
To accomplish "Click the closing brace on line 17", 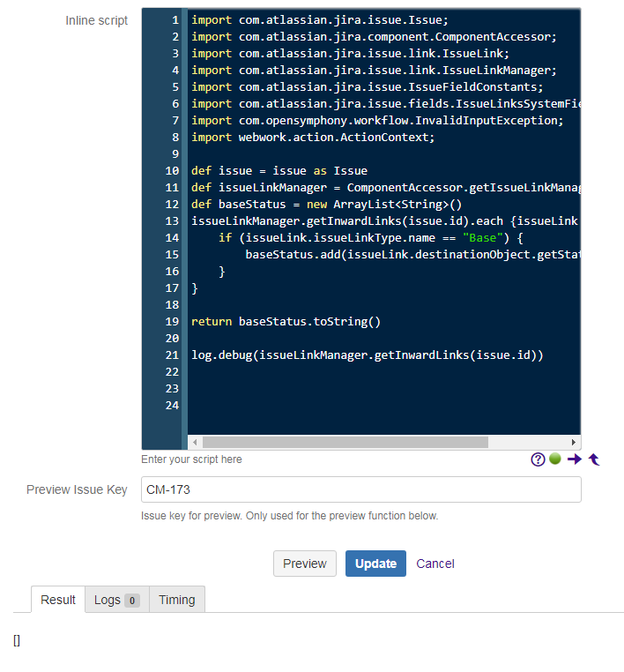I will pos(195,288).
